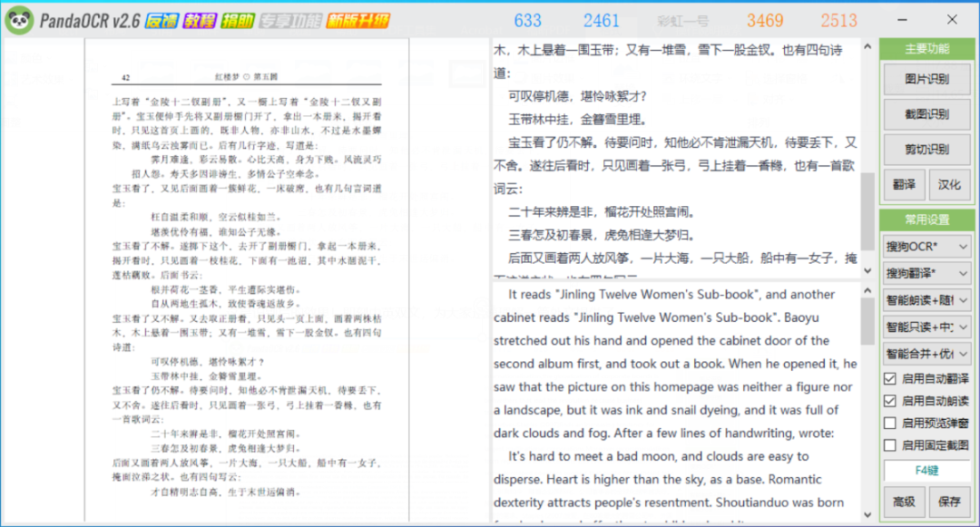Uncheck 启用自动翻译 auto translate
Viewport: 980px width, 527px height.
click(x=890, y=378)
